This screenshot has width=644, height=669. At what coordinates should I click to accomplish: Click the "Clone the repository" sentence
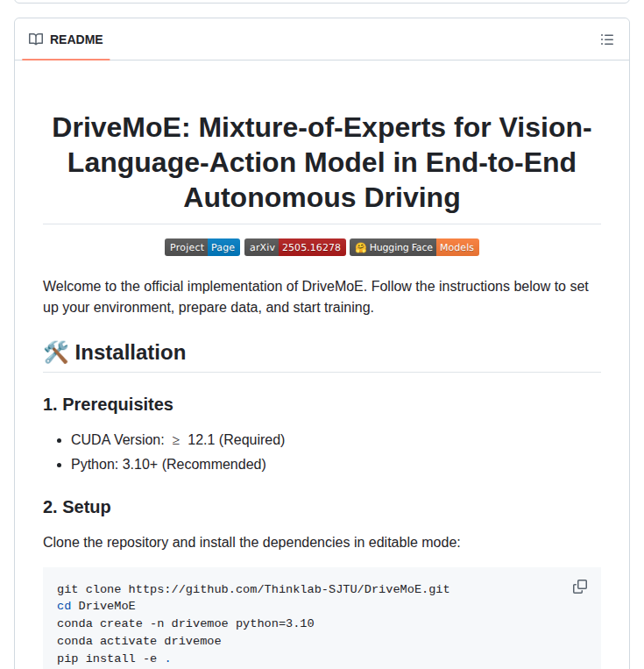point(251,542)
